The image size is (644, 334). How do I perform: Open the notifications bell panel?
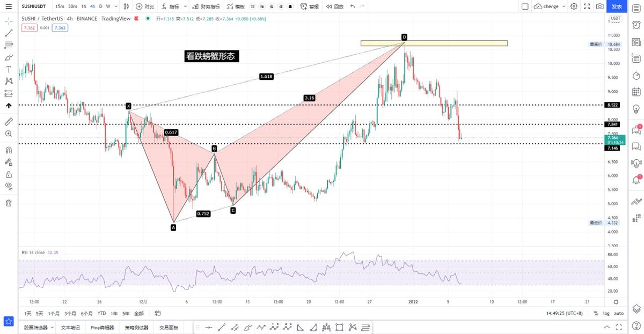(x=636, y=180)
